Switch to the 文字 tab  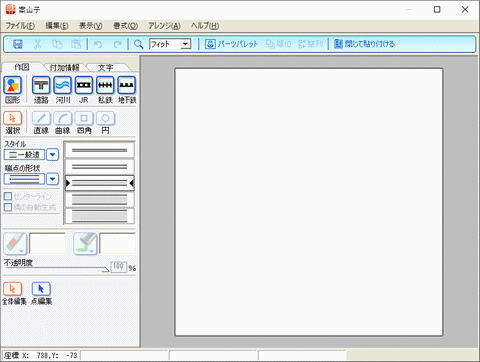point(106,68)
